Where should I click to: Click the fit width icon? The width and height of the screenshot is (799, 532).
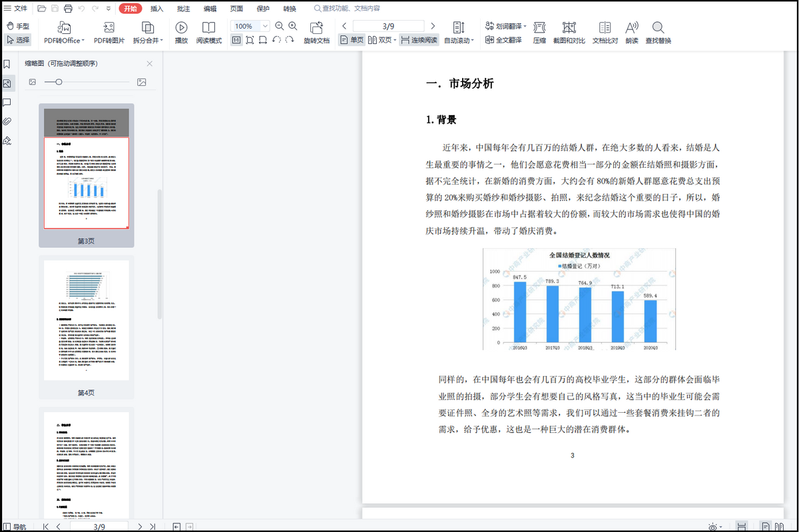click(x=263, y=40)
